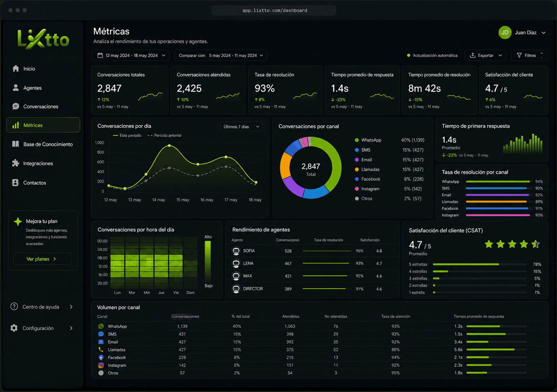Open the 'Comparar con' date dropdown
This screenshot has width=557, height=392.
(x=221, y=56)
